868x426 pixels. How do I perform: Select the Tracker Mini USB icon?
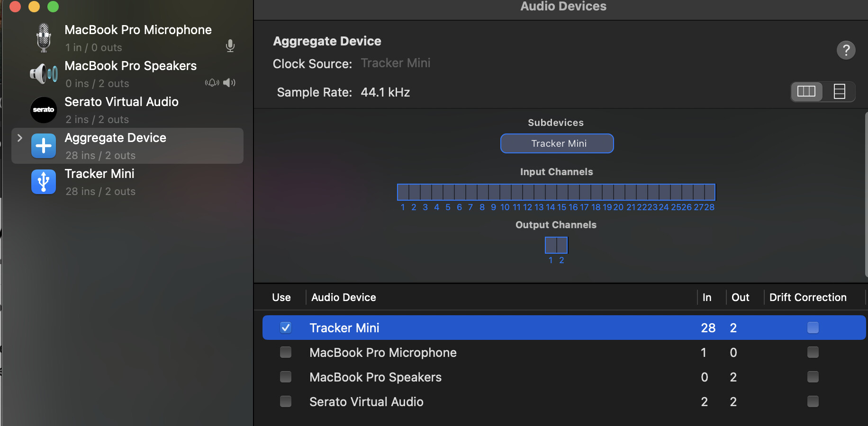pos(44,182)
